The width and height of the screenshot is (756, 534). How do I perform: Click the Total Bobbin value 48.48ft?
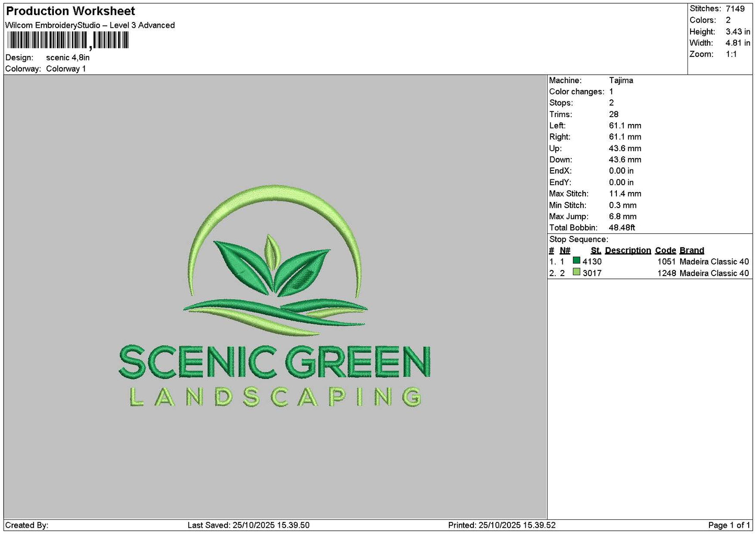[x=622, y=228]
